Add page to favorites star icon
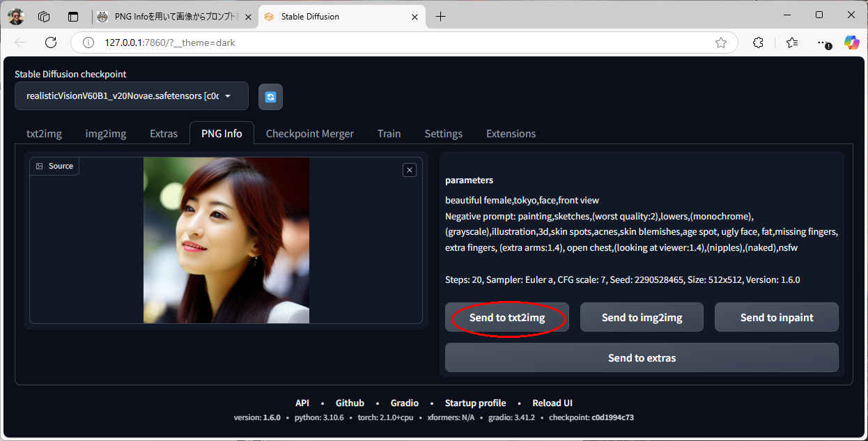Image resolution: width=868 pixels, height=441 pixels. [x=721, y=42]
